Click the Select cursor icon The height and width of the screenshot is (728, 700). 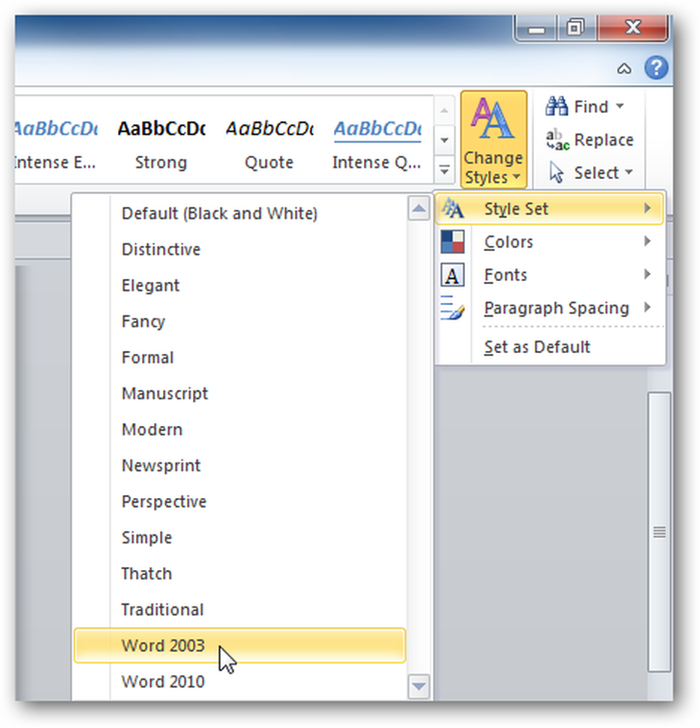coord(557,173)
